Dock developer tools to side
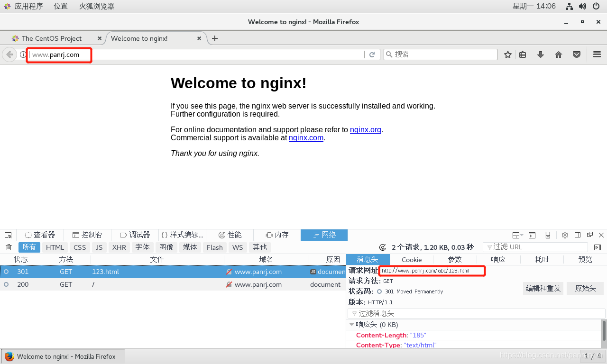The height and width of the screenshot is (364, 607). 578,235
